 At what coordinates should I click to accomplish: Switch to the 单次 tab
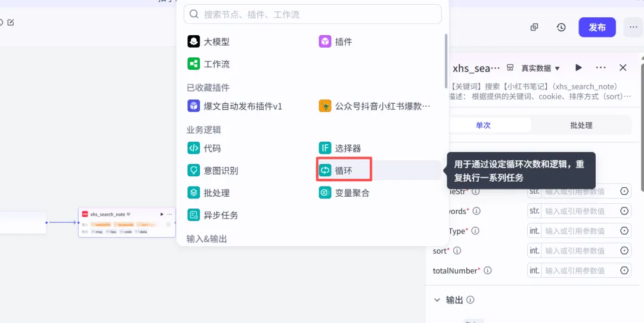(x=483, y=125)
